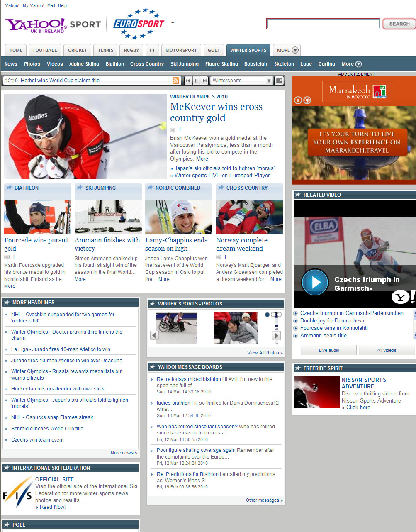Open the FOOTBALL tab

(45, 50)
